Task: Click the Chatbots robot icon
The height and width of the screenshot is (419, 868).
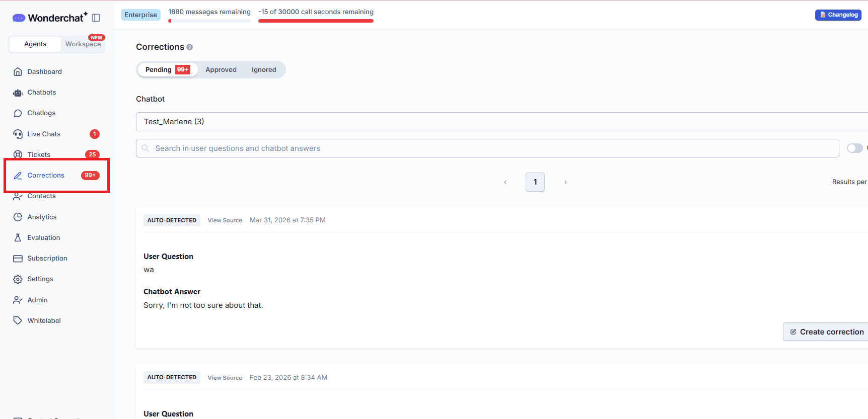Action: click(x=18, y=93)
